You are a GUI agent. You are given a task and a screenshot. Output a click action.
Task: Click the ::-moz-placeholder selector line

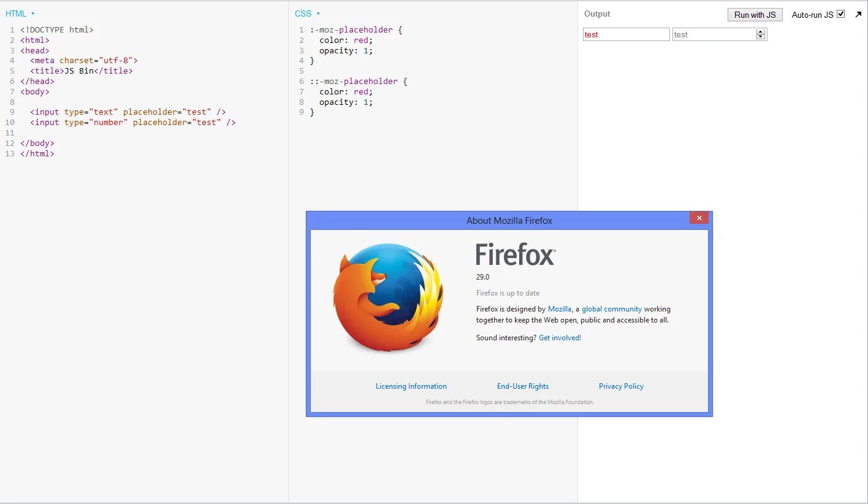(359, 82)
